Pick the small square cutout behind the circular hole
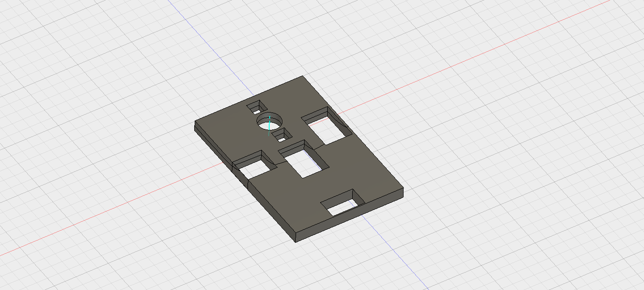This screenshot has width=644, height=290. [257, 107]
